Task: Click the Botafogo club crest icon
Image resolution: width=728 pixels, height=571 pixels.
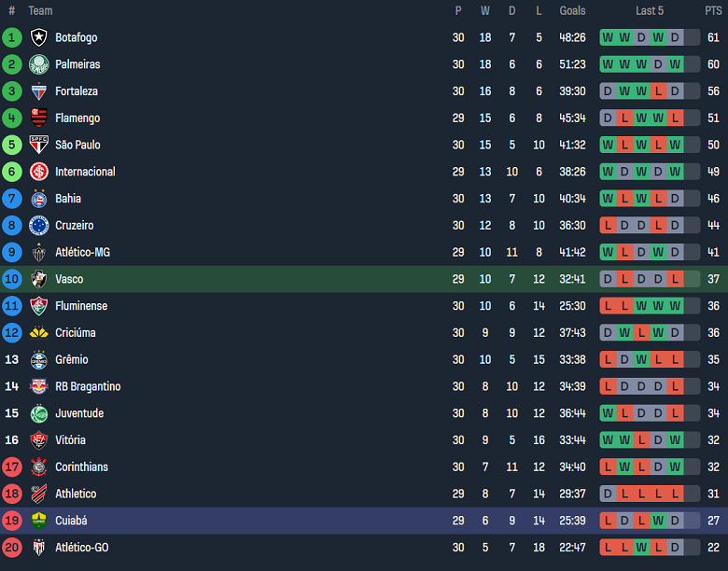Action: point(38,37)
